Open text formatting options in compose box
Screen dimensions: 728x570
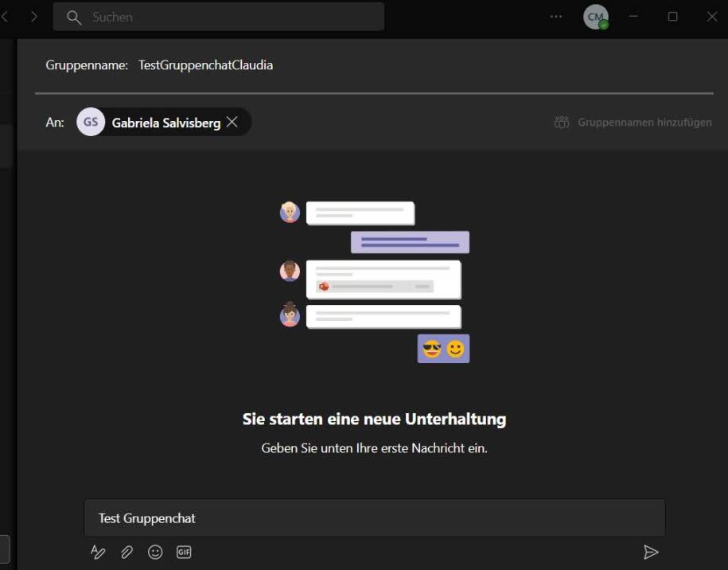pos(97,552)
